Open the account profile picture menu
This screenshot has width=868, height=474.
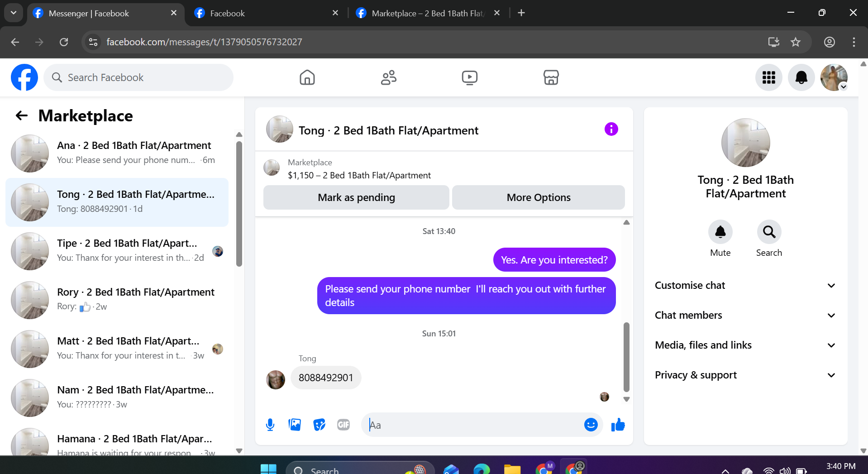[834, 77]
